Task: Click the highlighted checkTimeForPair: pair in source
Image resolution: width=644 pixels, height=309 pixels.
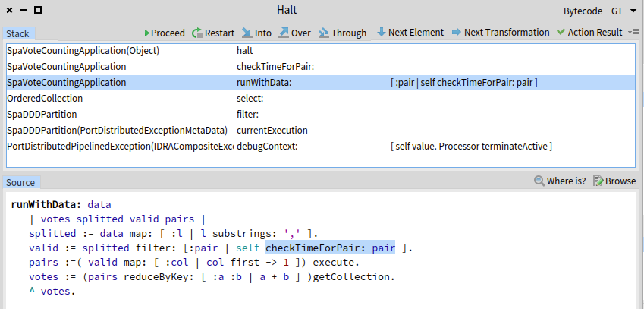Action: pos(330,248)
